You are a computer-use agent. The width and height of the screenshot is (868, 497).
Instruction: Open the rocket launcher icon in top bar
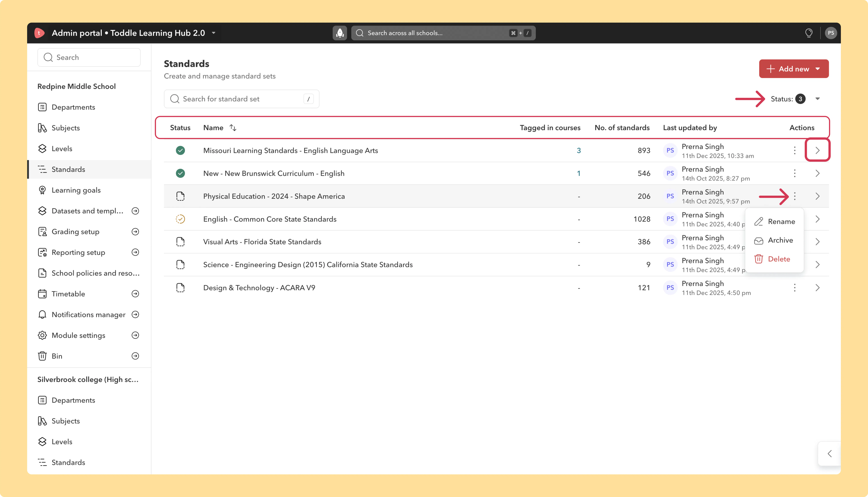340,33
